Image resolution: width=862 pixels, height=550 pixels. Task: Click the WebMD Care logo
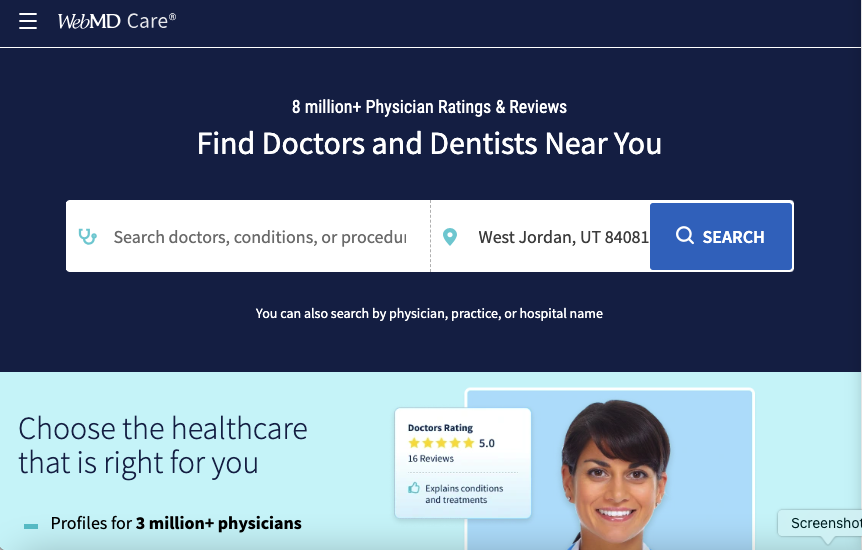[117, 21]
